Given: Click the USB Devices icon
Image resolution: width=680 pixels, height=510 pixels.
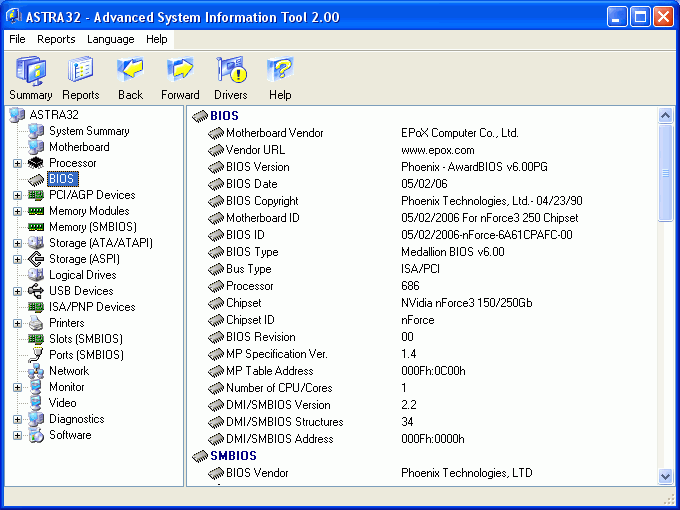Looking at the screenshot, I should (36, 291).
